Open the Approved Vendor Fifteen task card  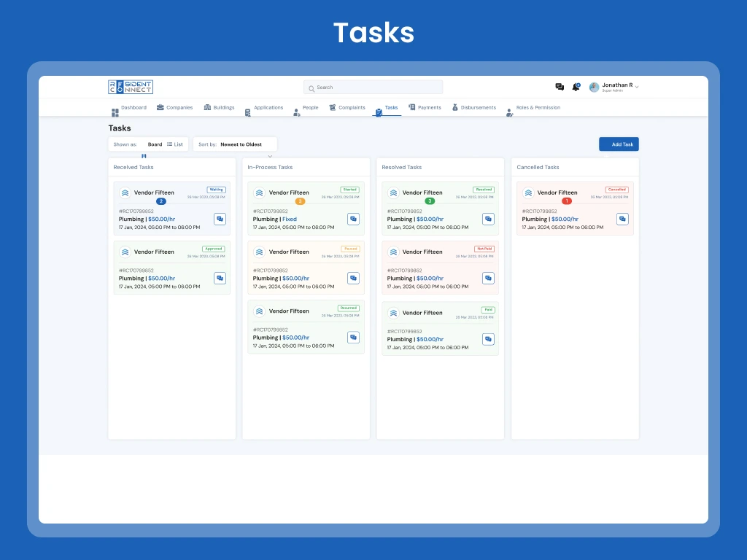click(x=171, y=267)
